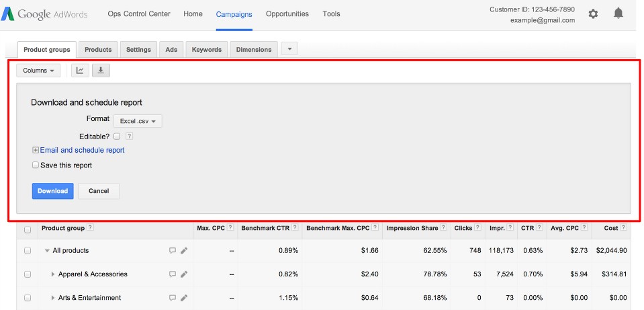Open the Tools menu item
644x310 pixels.
click(332, 14)
